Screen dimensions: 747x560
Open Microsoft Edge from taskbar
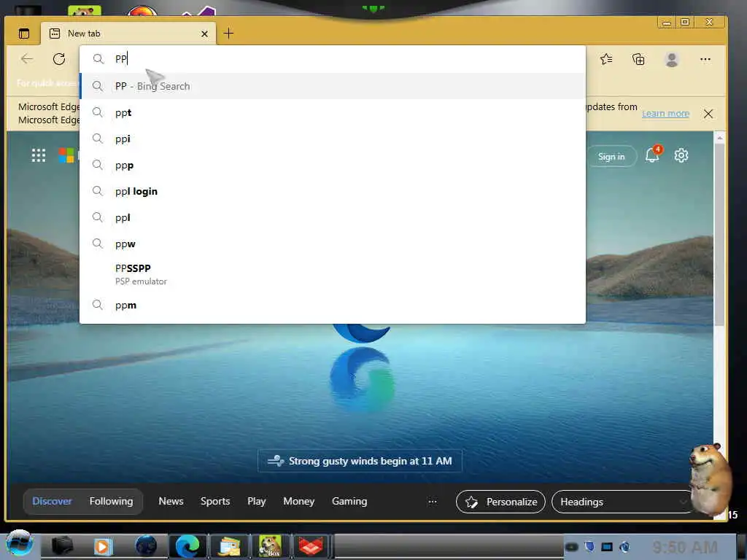pos(187,546)
